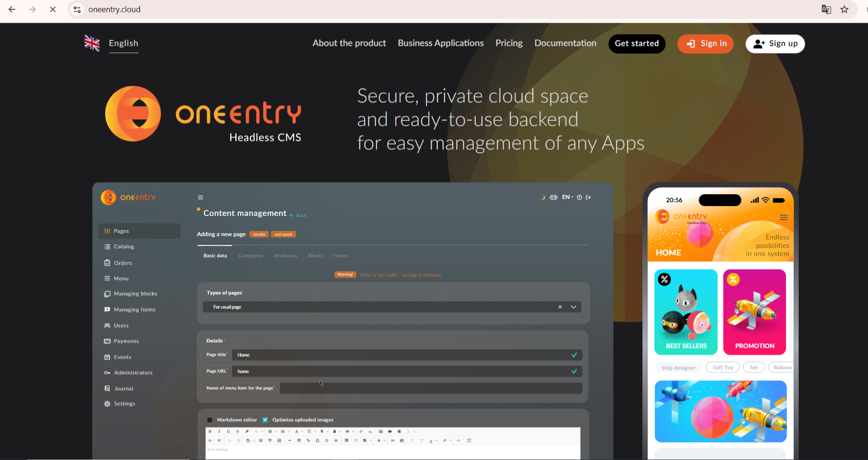This screenshot has width=868, height=460.
Task: Open the font color picker in the editor
Action: click(x=378, y=440)
